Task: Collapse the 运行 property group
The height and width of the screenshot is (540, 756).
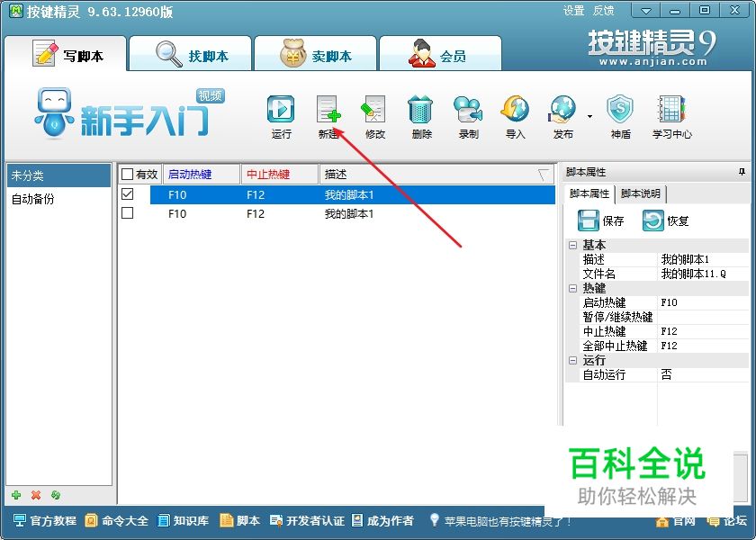Action: pos(572,360)
